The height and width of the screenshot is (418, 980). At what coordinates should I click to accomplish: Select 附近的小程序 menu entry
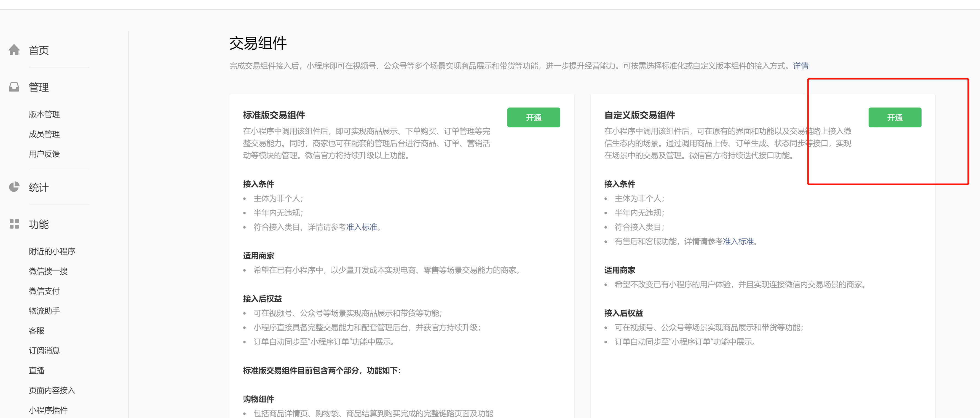pos(52,251)
